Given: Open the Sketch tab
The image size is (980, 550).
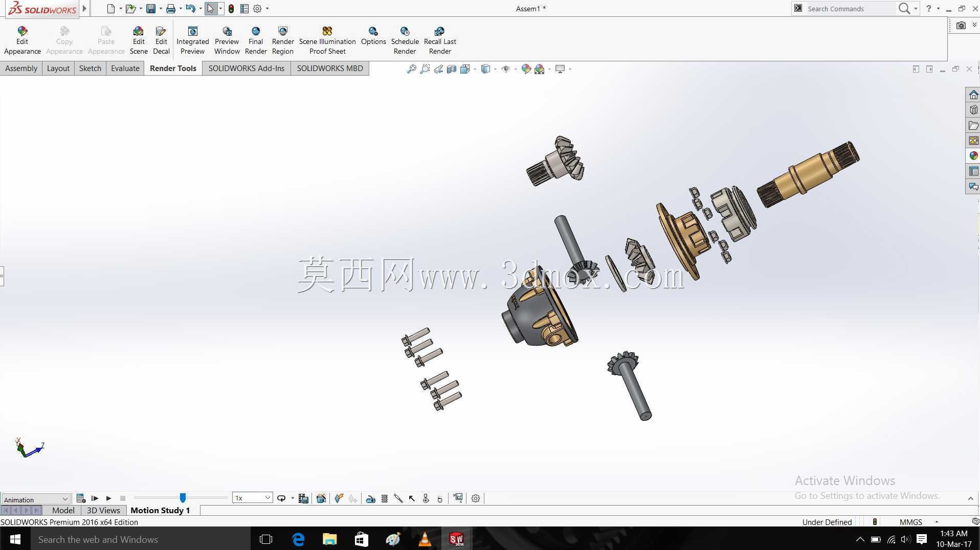Looking at the screenshot, I should (x=90, y=68).
